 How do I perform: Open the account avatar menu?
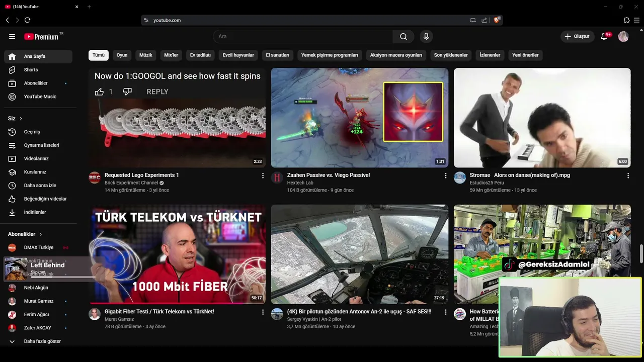623,36
